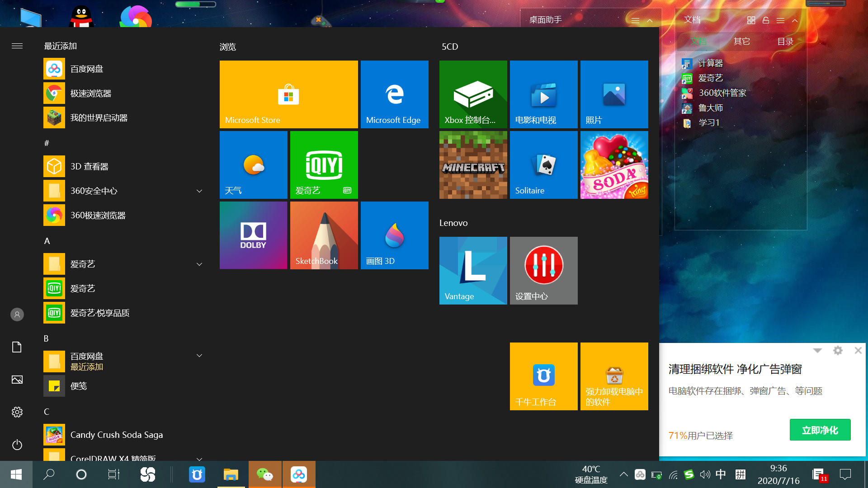
Task: Expand the Start menu hamburger navigation
Action: (x=17, y=46)
